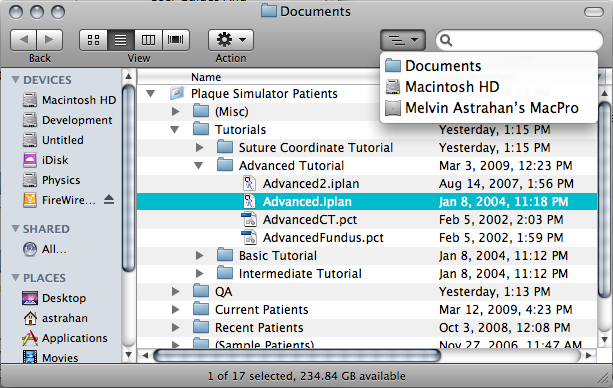Select the Advanced2.iplan file icon

(249, 183)
